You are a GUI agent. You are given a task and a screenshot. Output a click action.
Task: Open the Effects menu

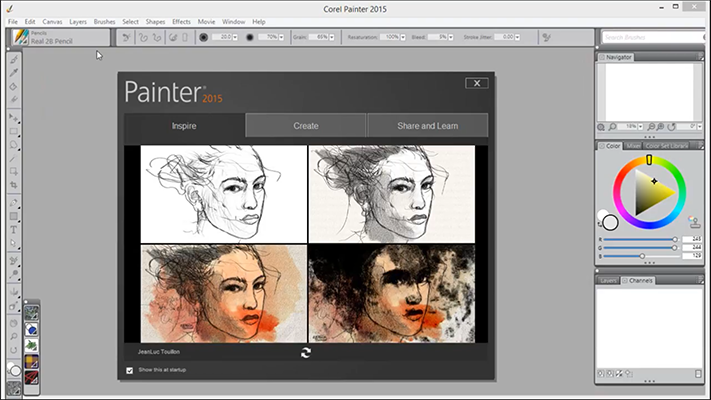(181, 22)
